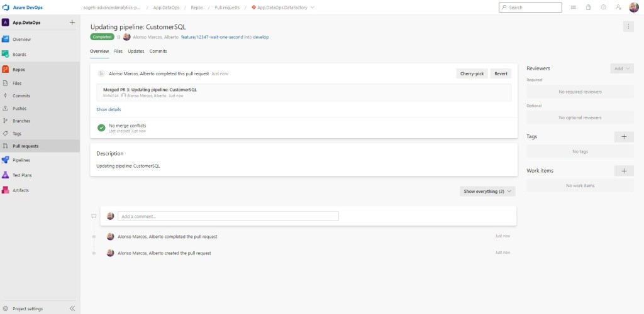Click the user settings icon in header

click(x=619, y=8)
